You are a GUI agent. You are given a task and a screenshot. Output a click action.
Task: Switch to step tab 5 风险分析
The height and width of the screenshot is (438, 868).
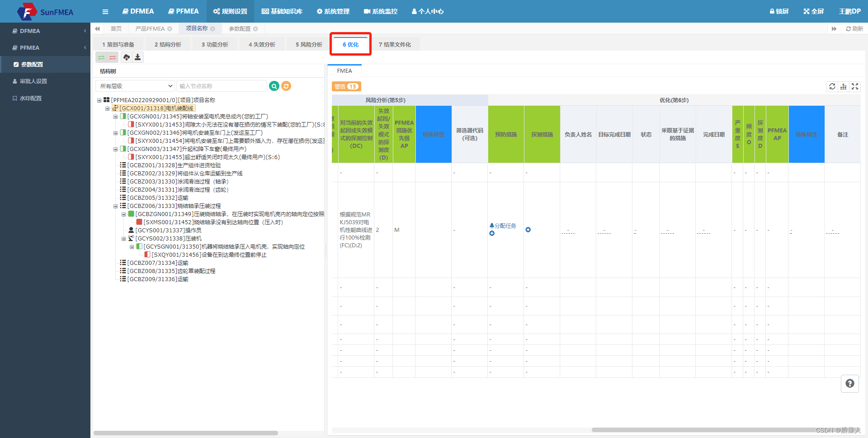coord(309,44)
